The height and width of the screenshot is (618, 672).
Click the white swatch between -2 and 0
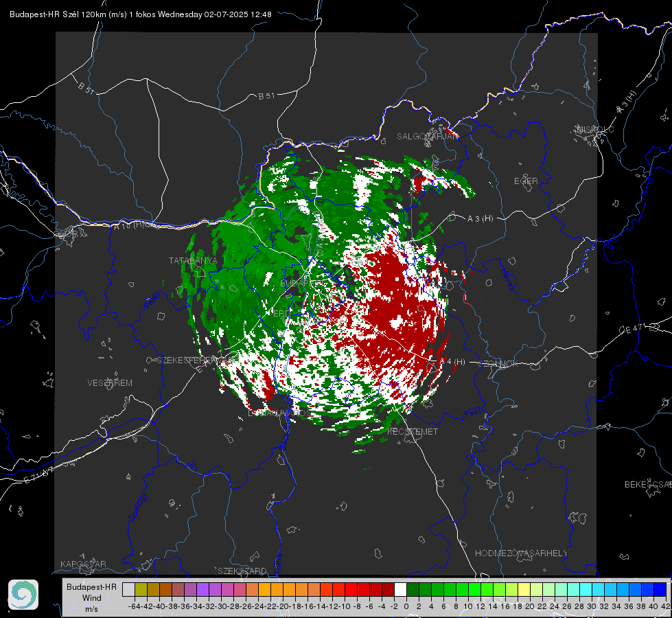(400, 590)
